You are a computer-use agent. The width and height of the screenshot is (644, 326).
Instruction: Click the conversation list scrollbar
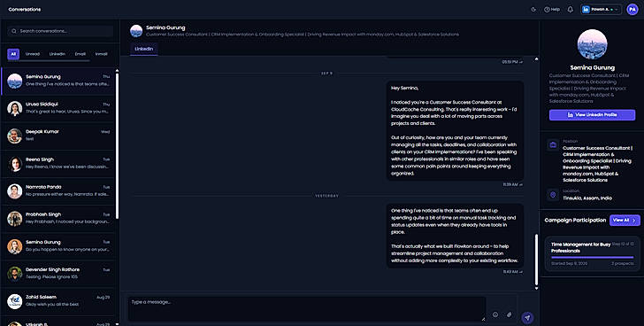click(117, 146)
